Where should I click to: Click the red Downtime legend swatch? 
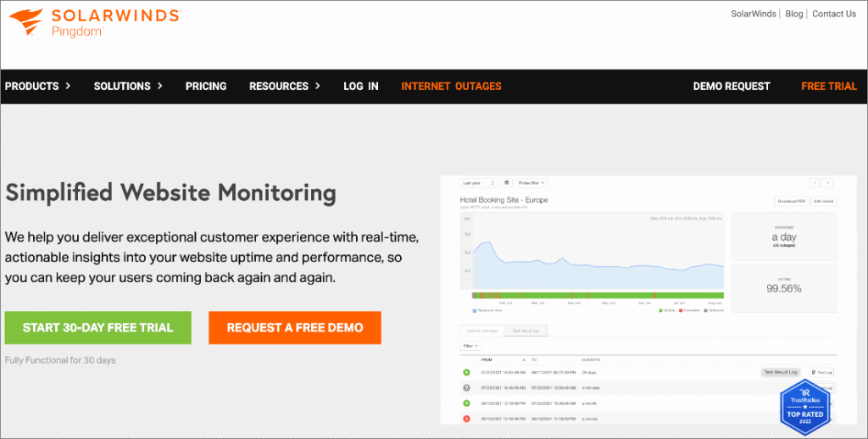coord(681,310)
